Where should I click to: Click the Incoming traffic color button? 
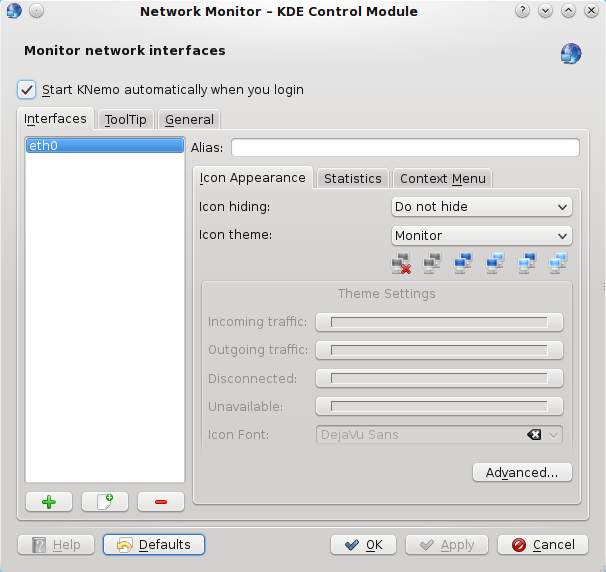point(439,322)
